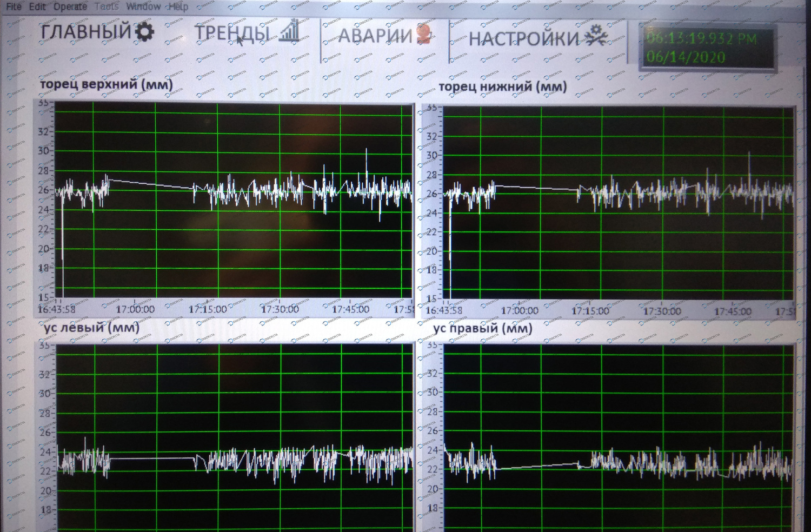Click the gear icon next to ГЛАВНЫЙ

(x=144, y=31)
